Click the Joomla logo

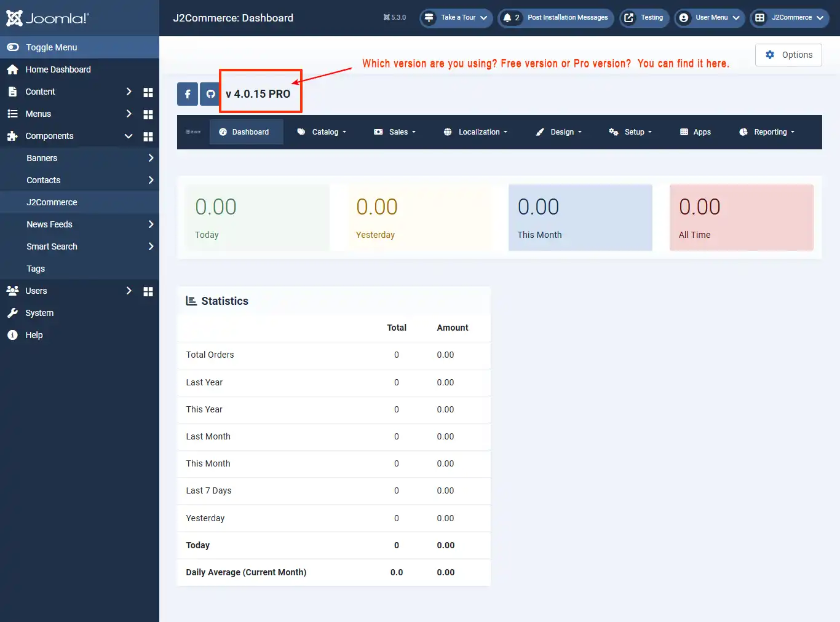coord(47,18)
